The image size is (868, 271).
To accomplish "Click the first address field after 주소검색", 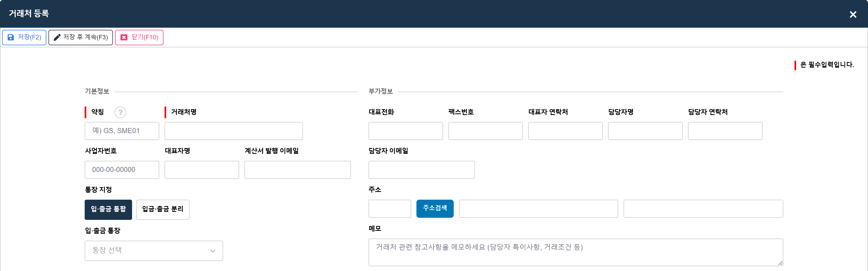I will point(538,209).
